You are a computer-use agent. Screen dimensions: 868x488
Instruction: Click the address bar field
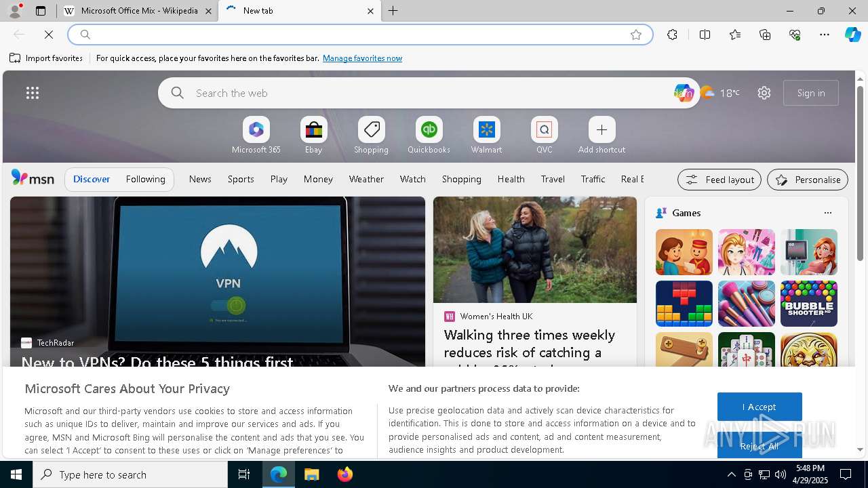click(359, 35)
